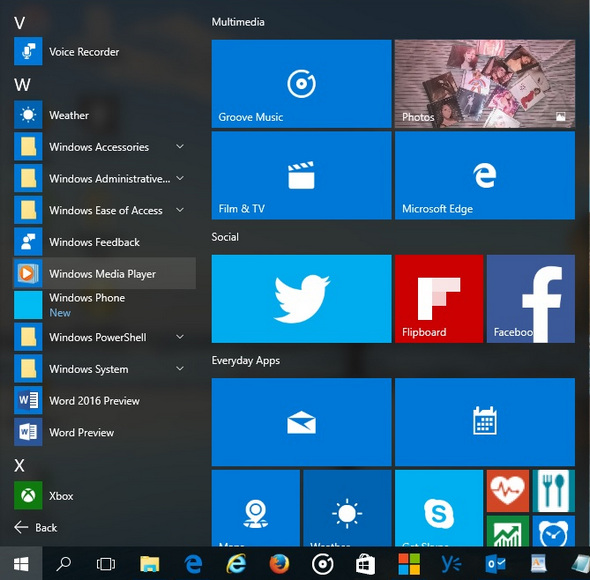Select the Multimedia group heading

[238, 22]
